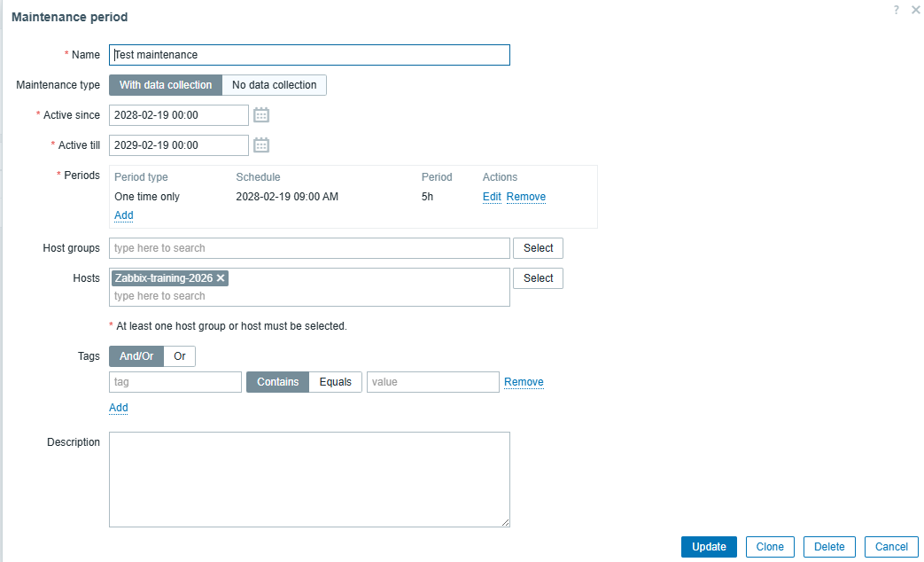The height and width of the screenshot is (562, 924).
Task: Choose Equals tag operator
Action: 336,382
